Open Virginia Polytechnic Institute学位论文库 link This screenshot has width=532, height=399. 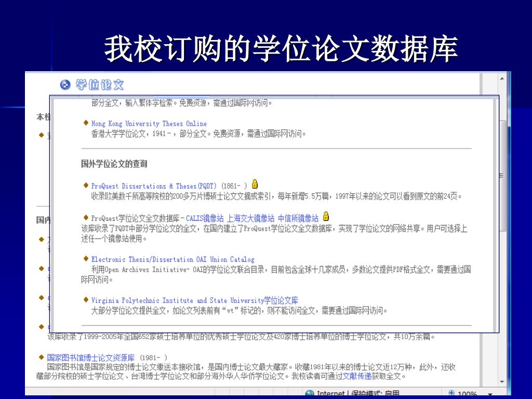[194, 300]
